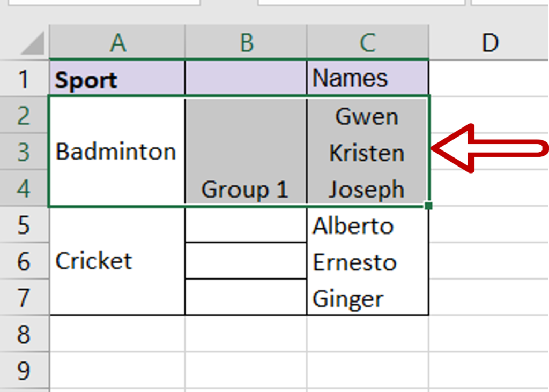The image size is (549, 392).
Task: Select the cell containing Joseph
Action: pyautogui.click(x=367, y=189)
